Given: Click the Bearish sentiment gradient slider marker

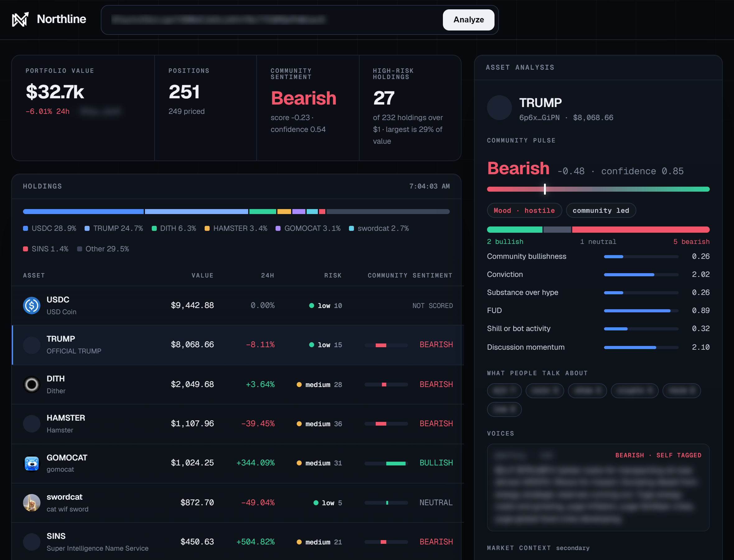Looking at the screenshot, I should pos(545,189).
